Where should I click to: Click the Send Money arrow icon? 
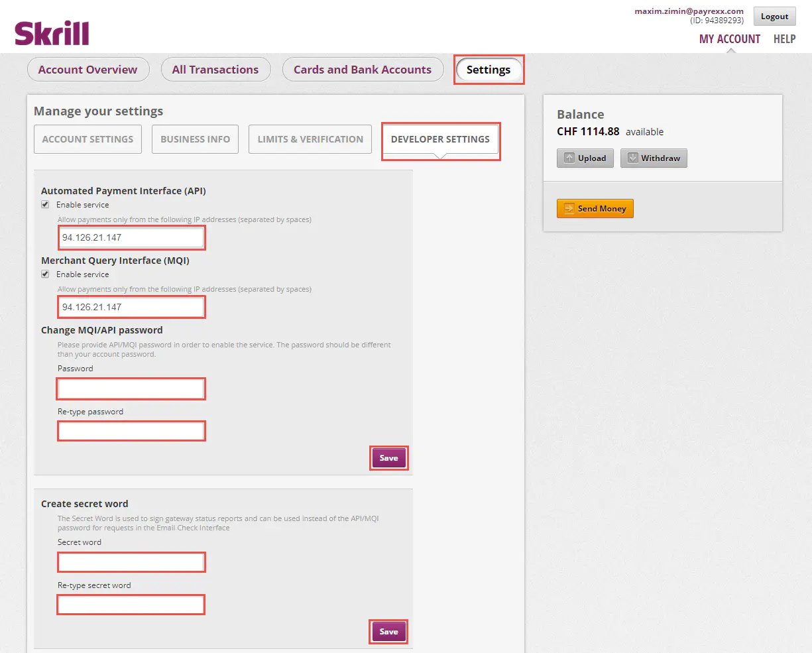569,209
